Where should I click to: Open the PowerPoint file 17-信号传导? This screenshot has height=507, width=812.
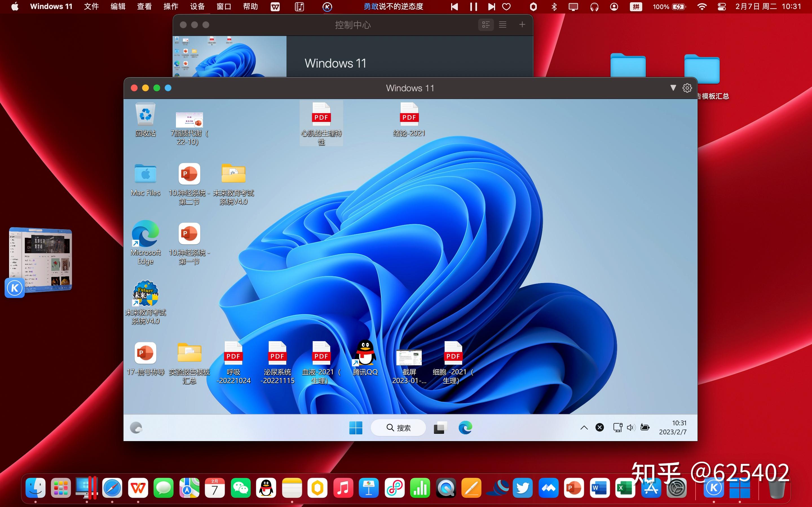point(145,354)
